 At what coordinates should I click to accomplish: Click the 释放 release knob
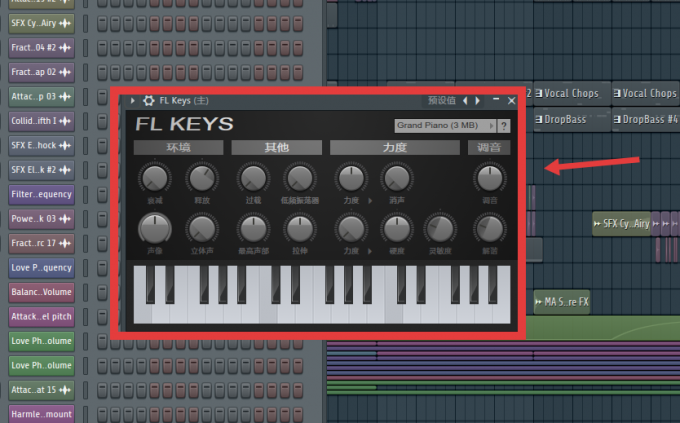click(202, 178)
